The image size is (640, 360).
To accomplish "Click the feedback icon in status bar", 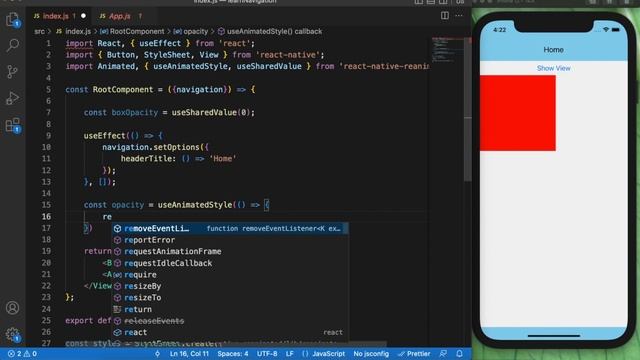I will pos(443,353).
